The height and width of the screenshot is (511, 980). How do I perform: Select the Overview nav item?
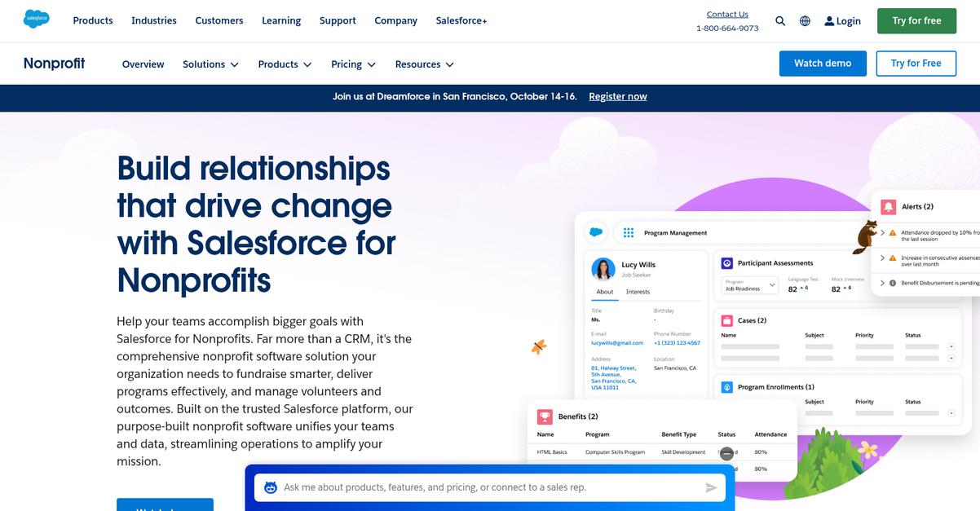tap(143, 64)
